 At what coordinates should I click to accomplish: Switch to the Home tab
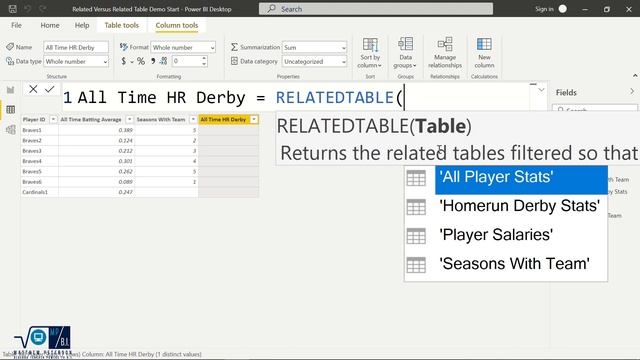click(x=50, y=25)
